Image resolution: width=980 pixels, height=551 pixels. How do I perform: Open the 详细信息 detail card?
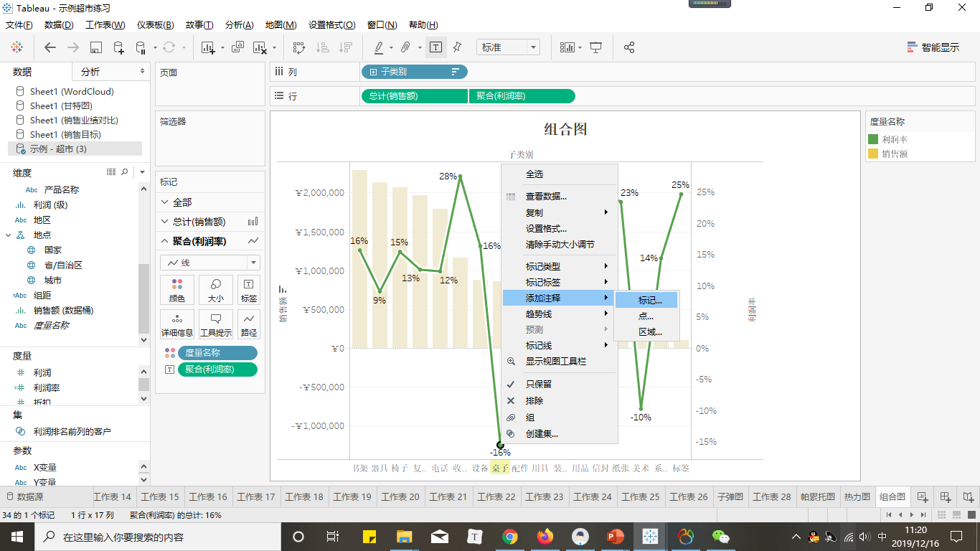177,324
